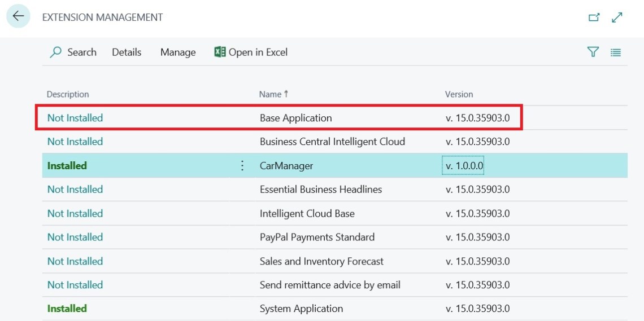
Task: Select Sales and Inventory Forecast name cell
Action: point(321,261)
